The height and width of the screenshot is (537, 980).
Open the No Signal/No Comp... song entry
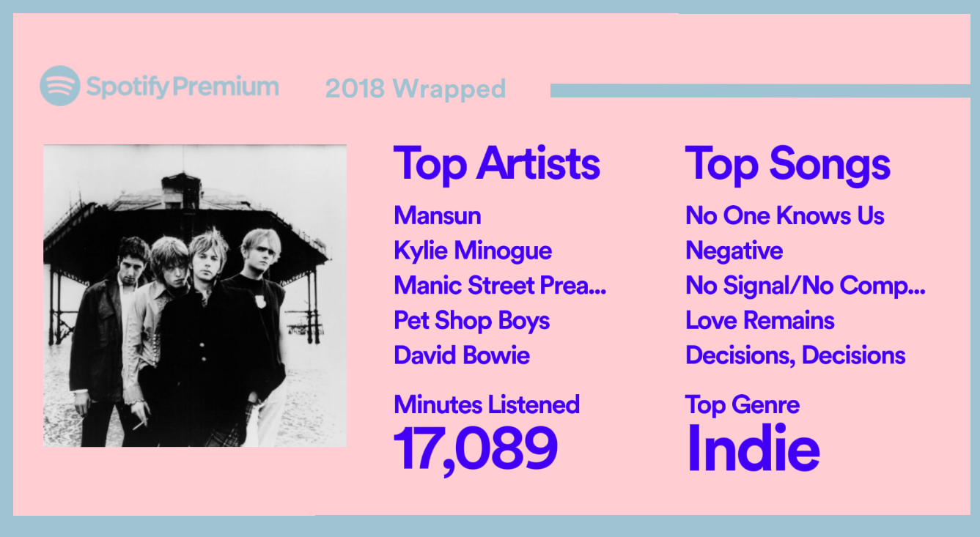click(x=806, y=285)
